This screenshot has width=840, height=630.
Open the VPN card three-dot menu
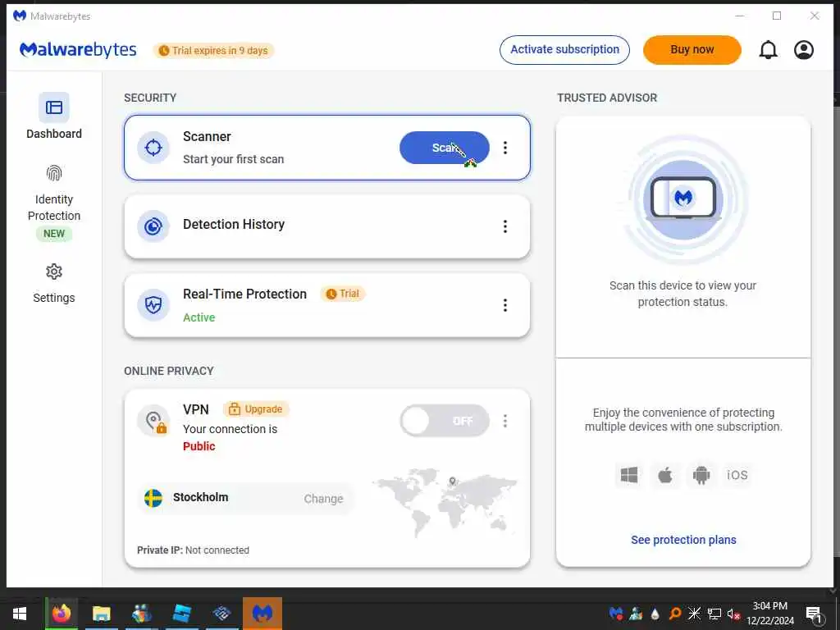pos(505,421)
